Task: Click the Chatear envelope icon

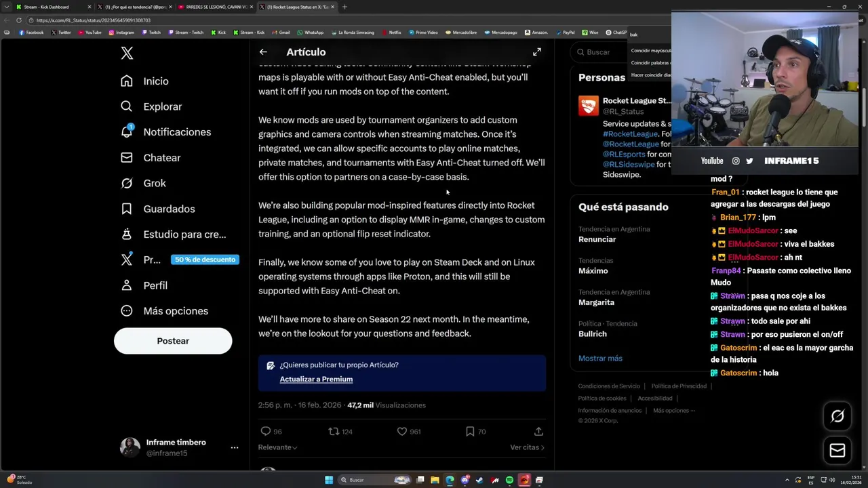Action: coord(127,158)
